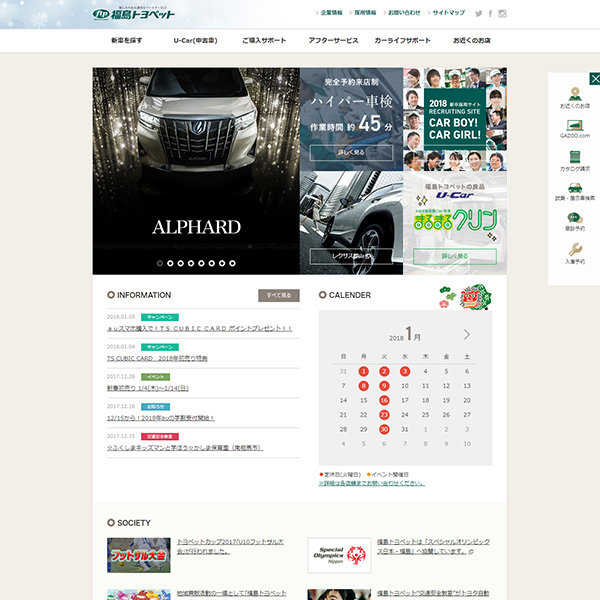Select the seventh carousel slide dot

tap(222, 263)
